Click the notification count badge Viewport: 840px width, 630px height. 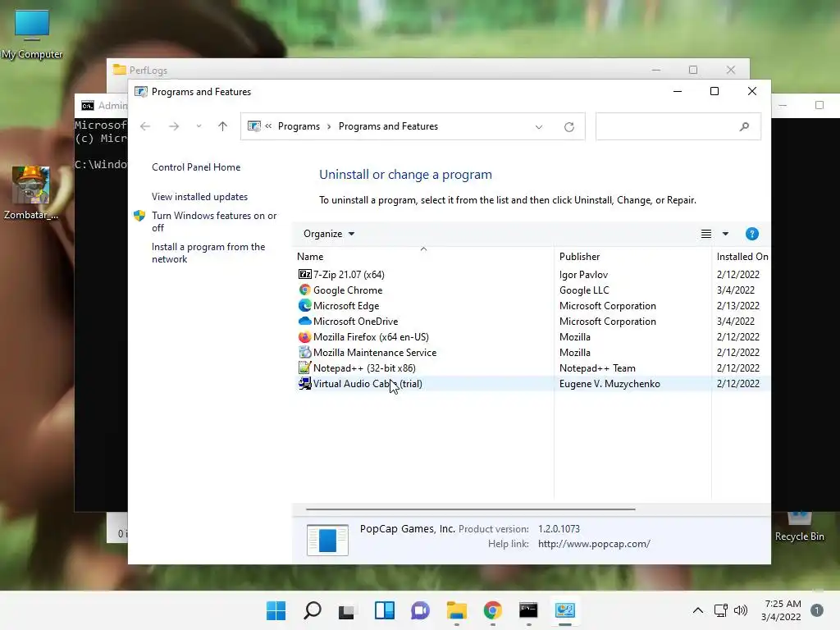[x=817, y=610]
